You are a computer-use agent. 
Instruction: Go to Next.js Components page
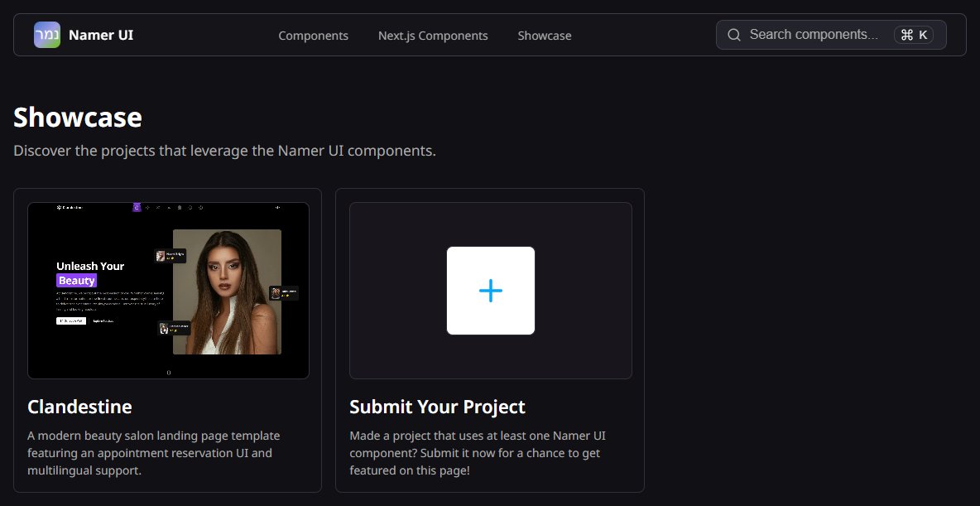(433, 36)
